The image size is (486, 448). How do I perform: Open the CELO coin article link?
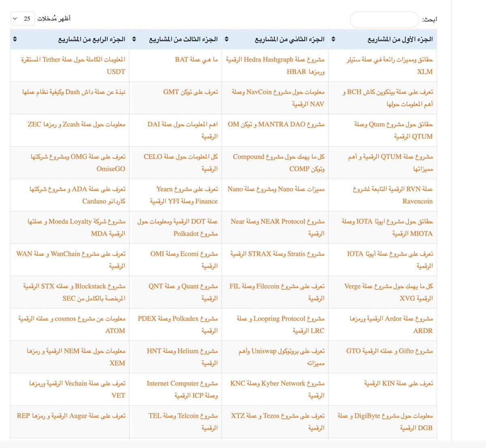click(x=181, y=163)
